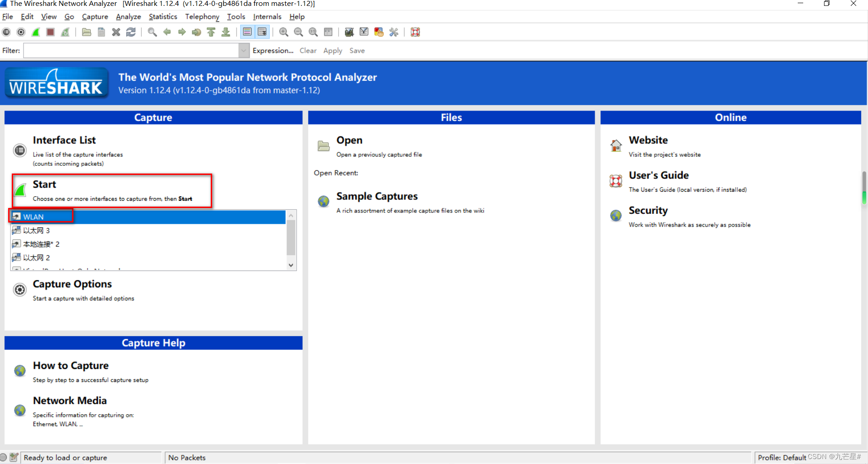Visit the project's Website link
Viewport: 868px width, 464px height.
point(648,140)
